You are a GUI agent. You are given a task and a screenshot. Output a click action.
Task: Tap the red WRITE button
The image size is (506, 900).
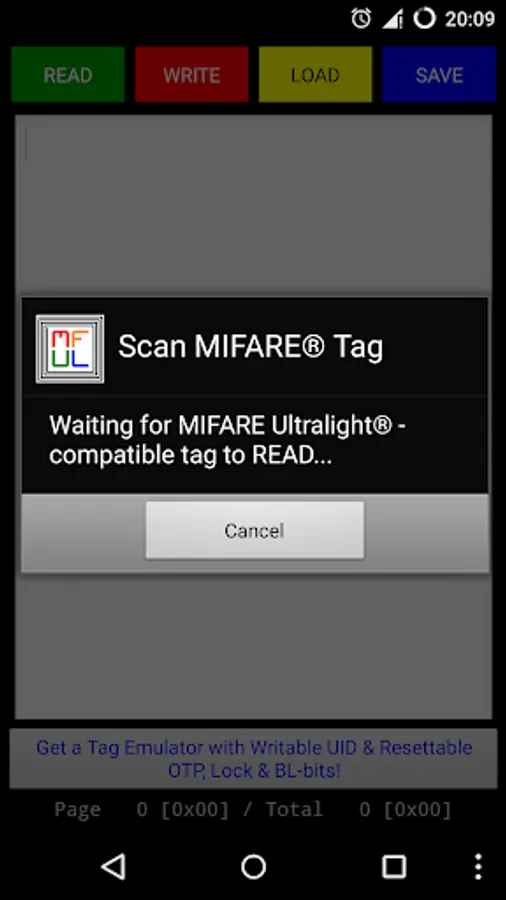tap(192, 75)
